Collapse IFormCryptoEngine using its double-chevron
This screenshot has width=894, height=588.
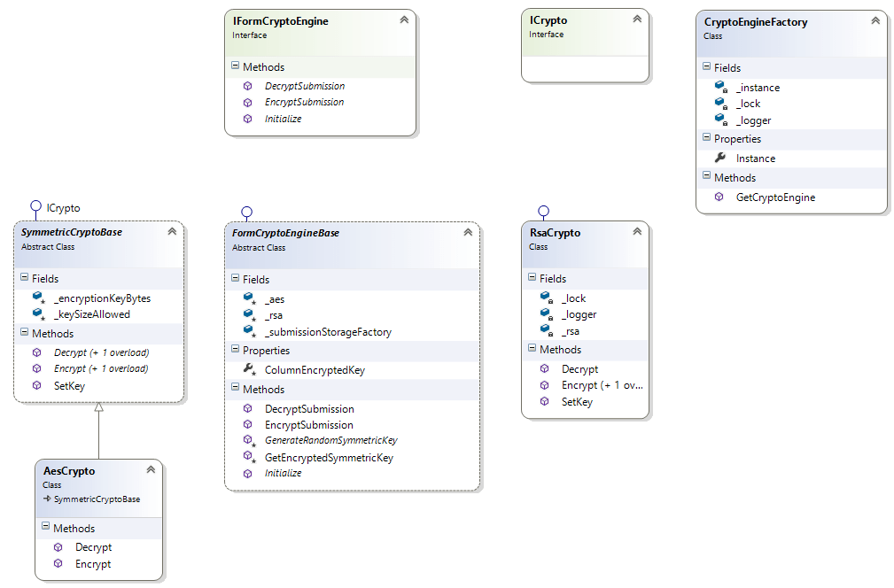404,19
